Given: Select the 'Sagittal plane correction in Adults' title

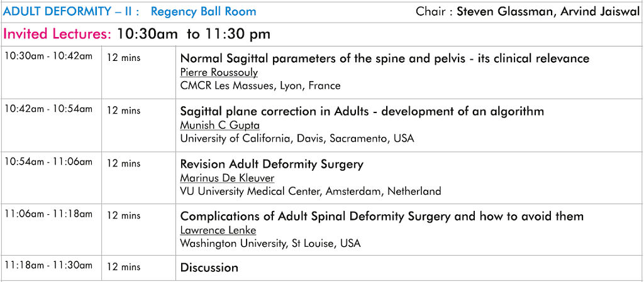Looking at the screenshot, I should [x=362, y=111].
